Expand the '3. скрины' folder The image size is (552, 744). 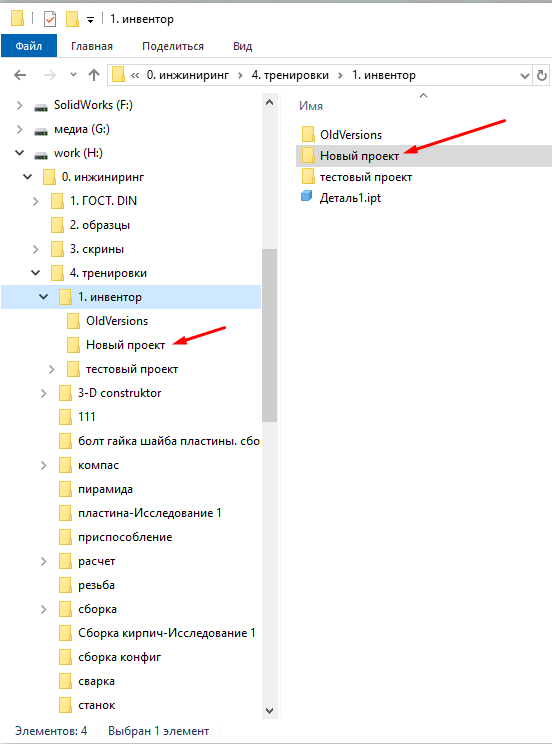coord(36,249)
